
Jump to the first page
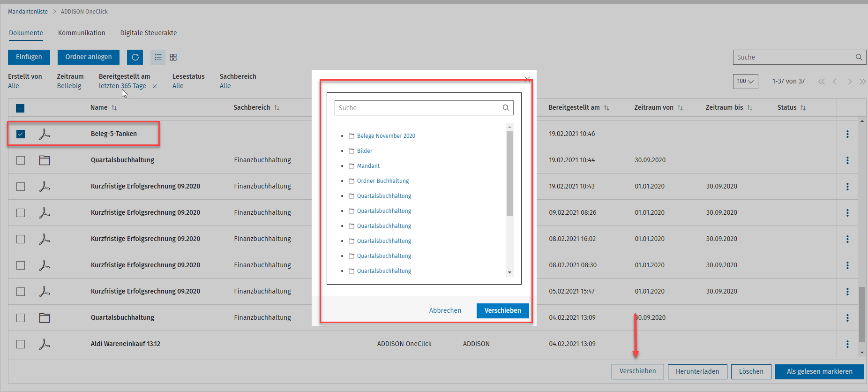(x=821, y=82)
